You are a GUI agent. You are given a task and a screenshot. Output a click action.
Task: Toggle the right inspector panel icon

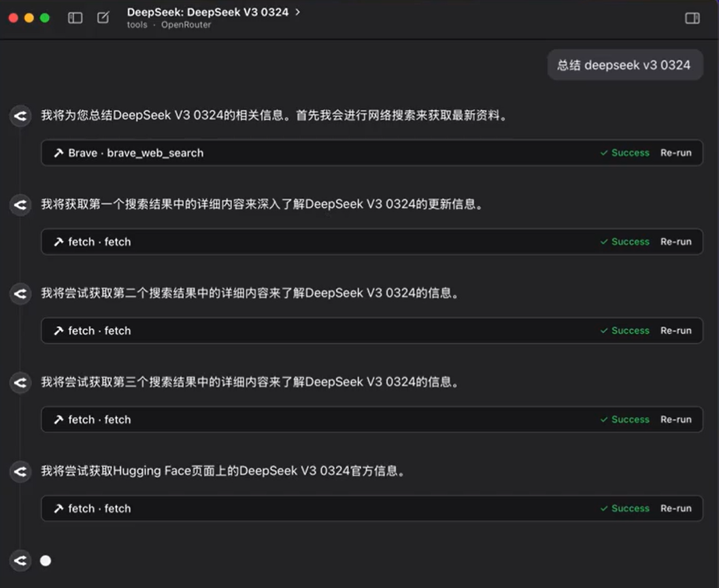692,18
